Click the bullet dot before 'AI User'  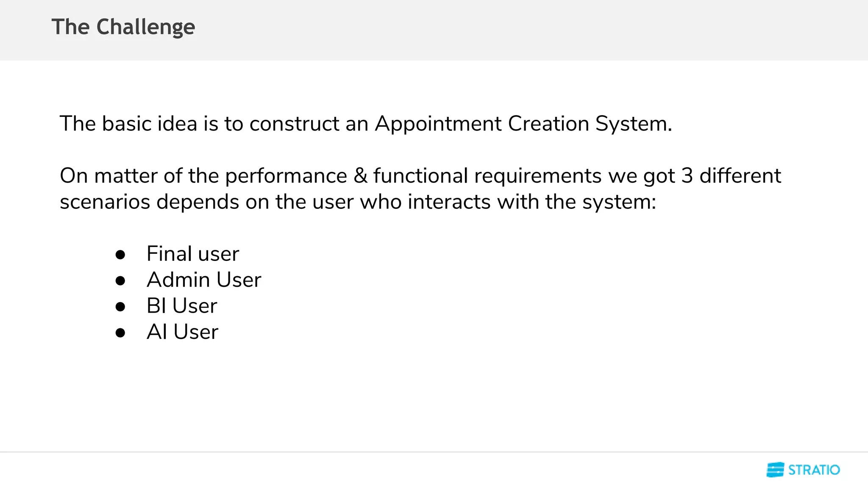120,333
